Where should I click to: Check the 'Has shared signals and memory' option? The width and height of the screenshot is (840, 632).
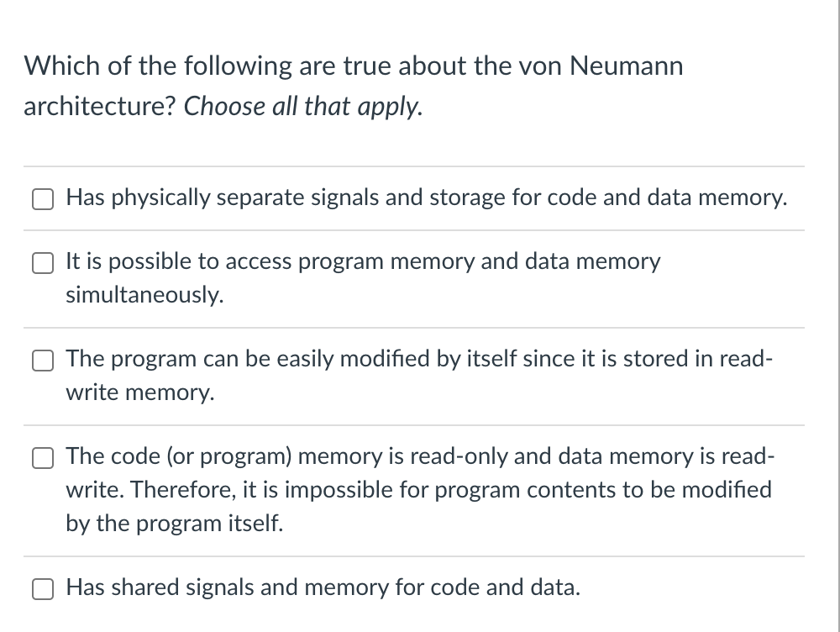click(43, 588)
